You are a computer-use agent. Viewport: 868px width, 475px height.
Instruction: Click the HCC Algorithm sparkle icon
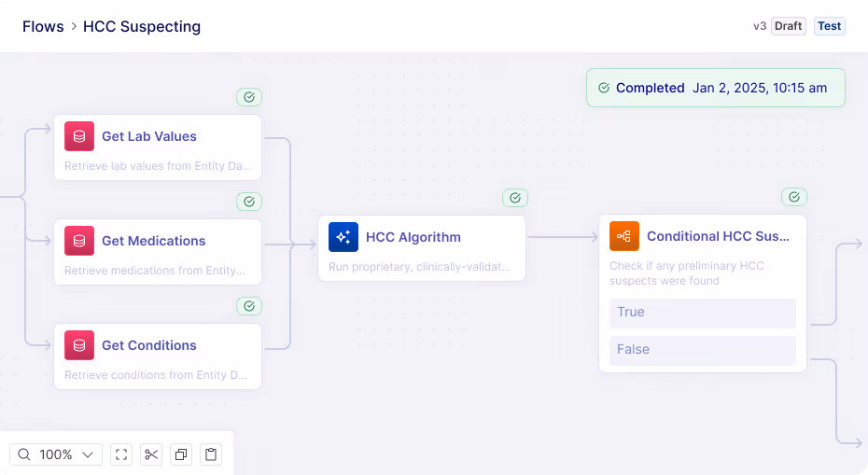click(x=343, y=237)
